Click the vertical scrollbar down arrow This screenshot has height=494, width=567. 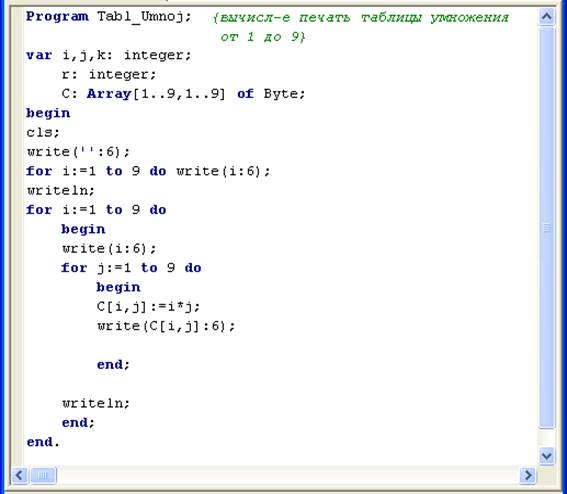coord(546,456)
